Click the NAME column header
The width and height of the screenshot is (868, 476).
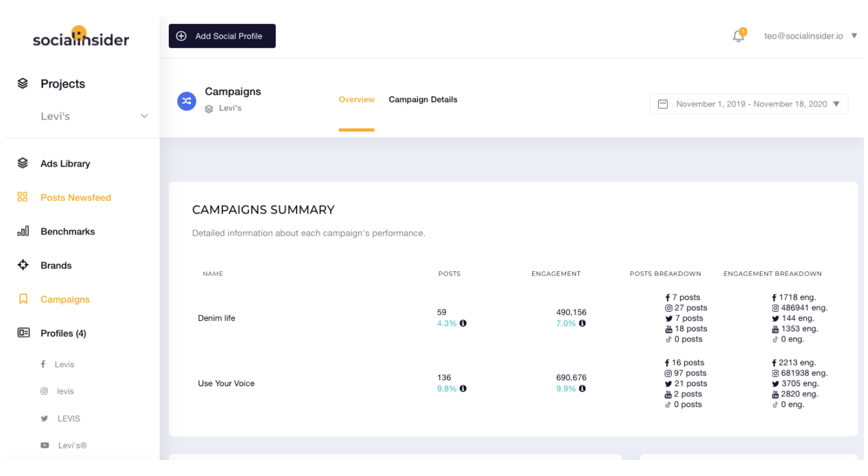213,274
